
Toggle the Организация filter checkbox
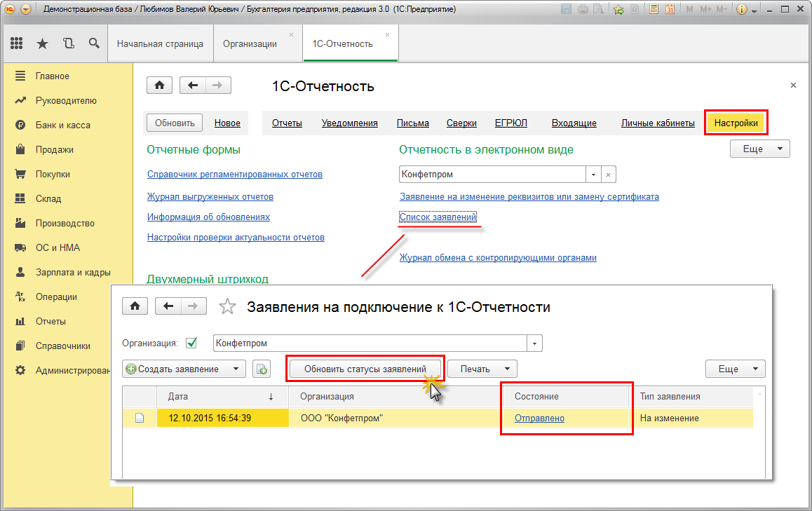[x=191, y=343]
